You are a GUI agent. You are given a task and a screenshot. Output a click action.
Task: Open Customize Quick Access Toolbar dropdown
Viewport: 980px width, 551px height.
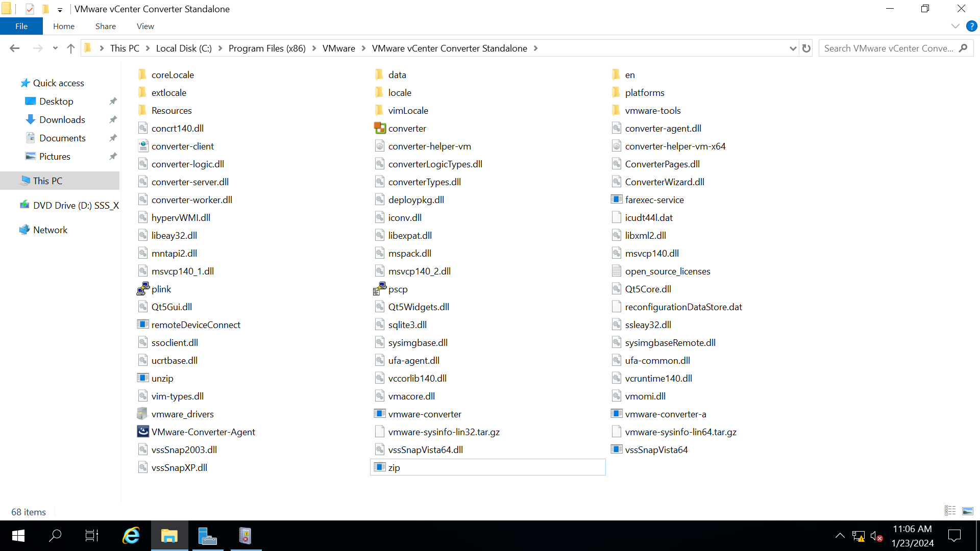(60, 10)
